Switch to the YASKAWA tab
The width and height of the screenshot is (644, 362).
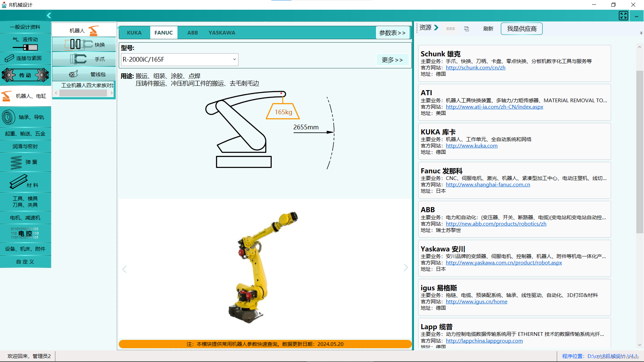coord(222,33)
